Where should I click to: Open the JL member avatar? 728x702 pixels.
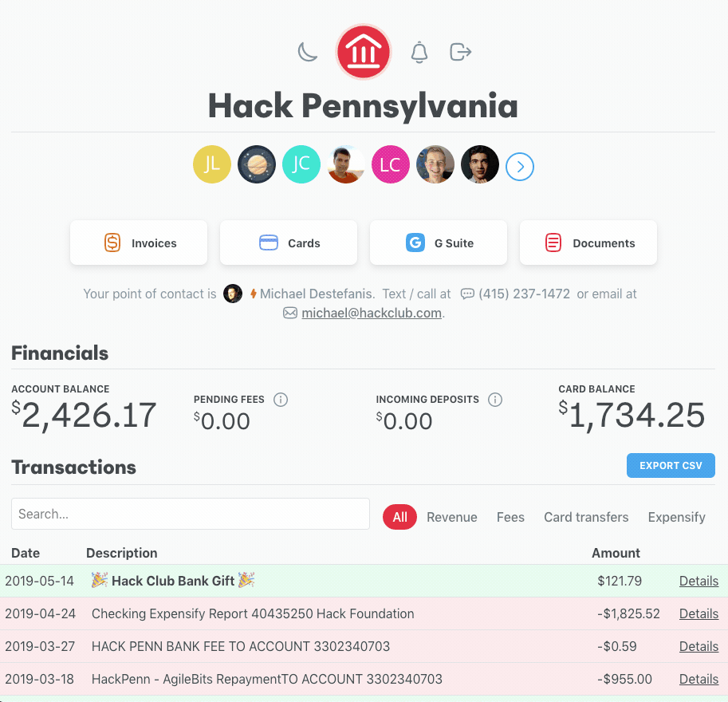click(212, 164)
